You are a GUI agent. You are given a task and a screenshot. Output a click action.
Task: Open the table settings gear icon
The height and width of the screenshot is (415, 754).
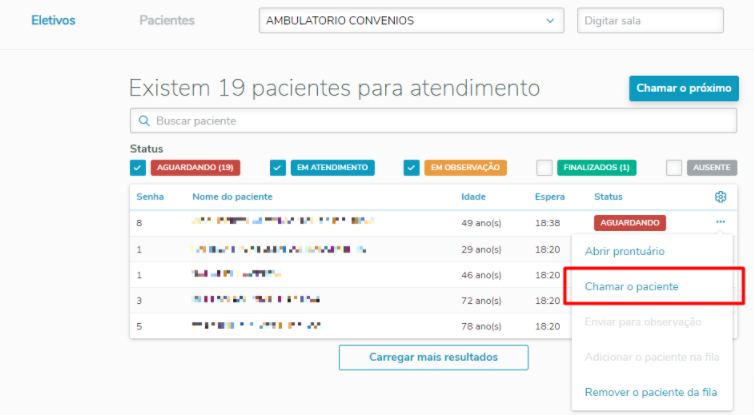tap(720, 197)
